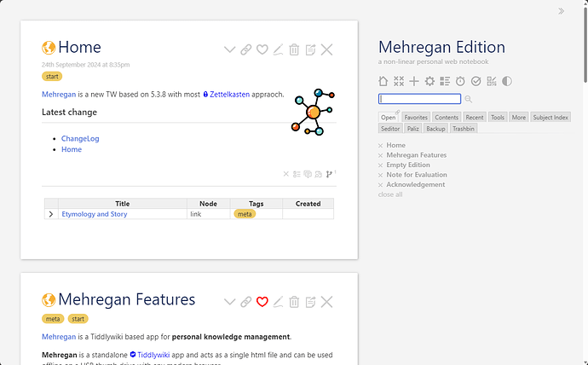The width and height of the screenshot is (588, 365).
Task: Create new tiddler with plus icon
Action: pos(414,81)
